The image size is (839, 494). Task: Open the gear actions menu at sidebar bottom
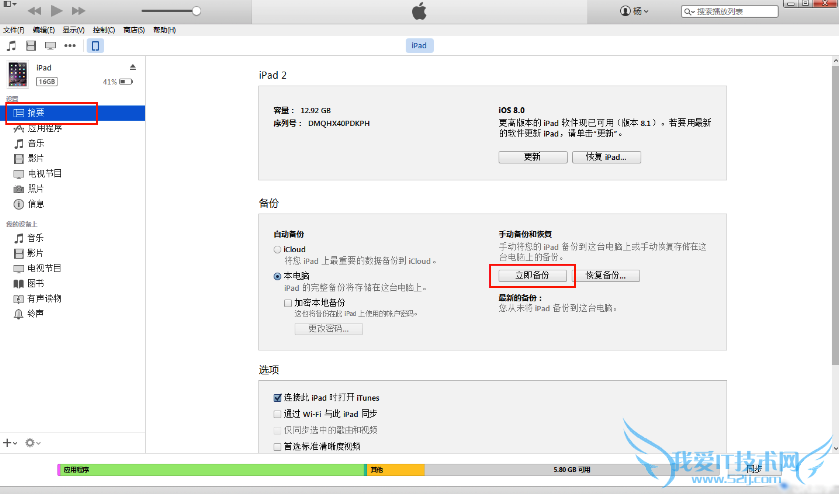pos(33,443)
